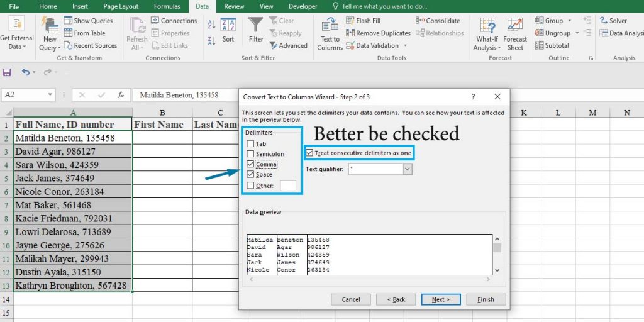Screen dimensions: 644x322
Task: Select column A header
Action: (x=73, y=112)
